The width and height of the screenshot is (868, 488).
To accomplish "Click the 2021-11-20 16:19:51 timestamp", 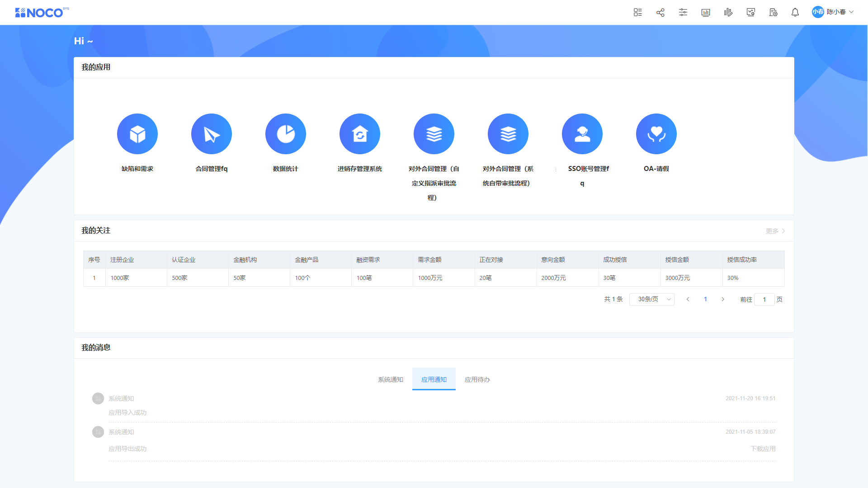I will coord(750,398).
